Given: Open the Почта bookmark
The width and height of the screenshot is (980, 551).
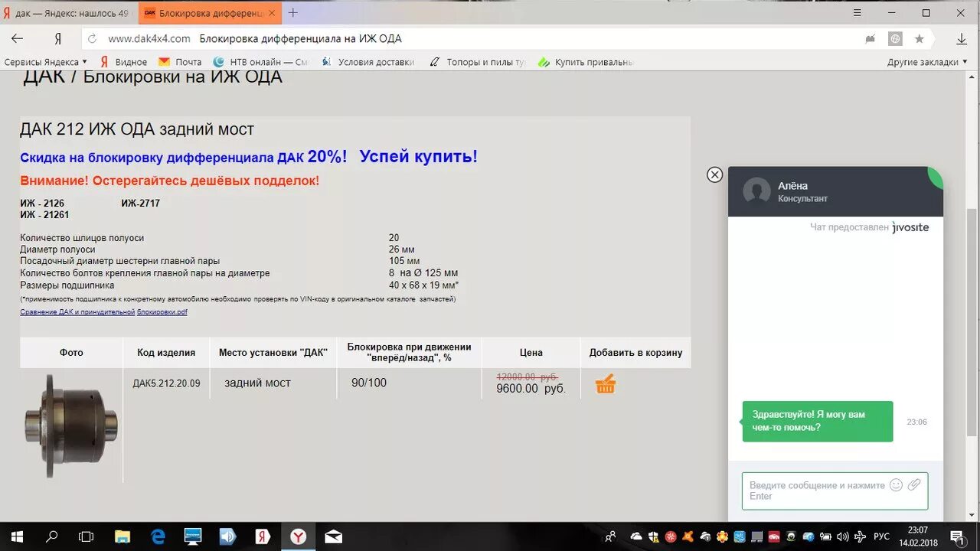Looking at the screenshot, I should click(x=180, y=62).
